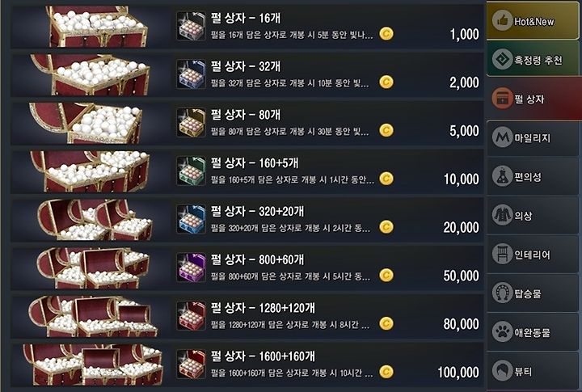Image resolution: width=582 pixels, height=392 pixels.
Task: Open the 뷰티 category
Action: (x=533, y=370)
